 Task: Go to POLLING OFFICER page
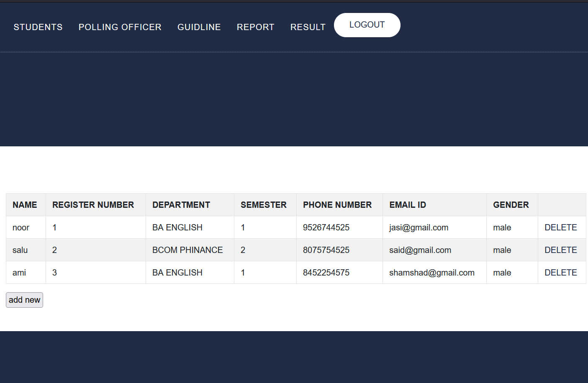[x=120, y=27]
